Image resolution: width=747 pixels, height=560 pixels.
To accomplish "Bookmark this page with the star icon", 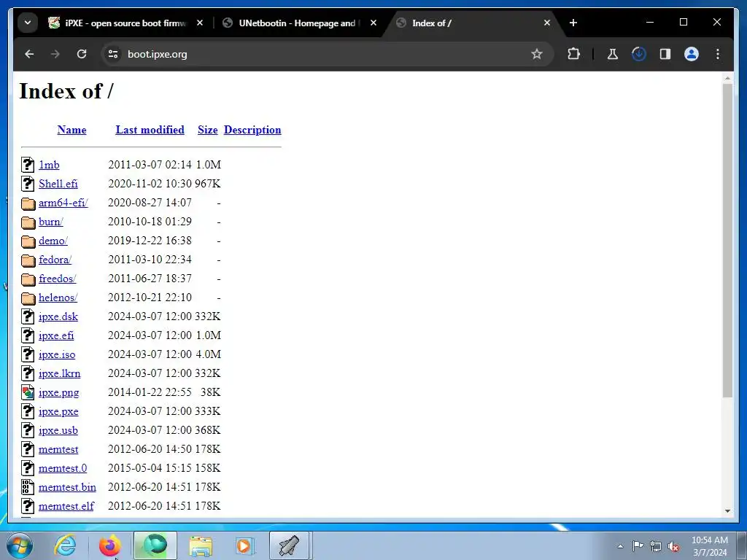I will tap(537, 54).
